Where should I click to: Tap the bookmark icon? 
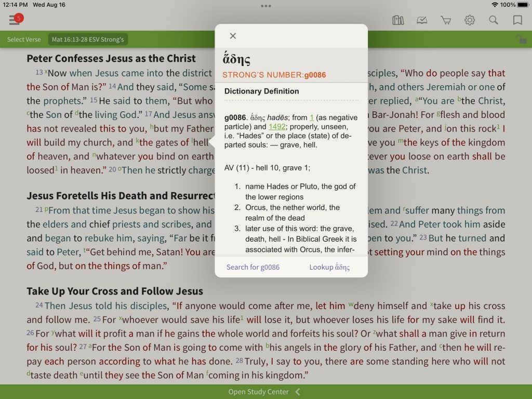(x=517, y=20)
